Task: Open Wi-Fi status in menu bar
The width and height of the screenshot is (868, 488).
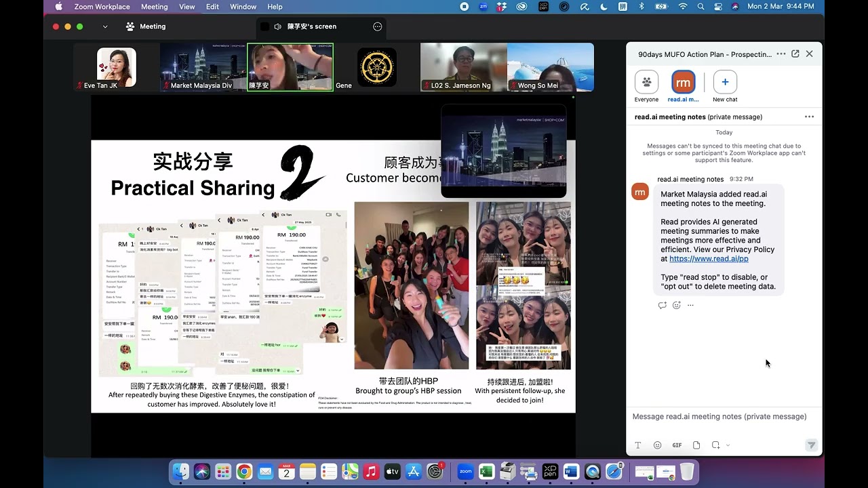Action: tap(683, 7)
